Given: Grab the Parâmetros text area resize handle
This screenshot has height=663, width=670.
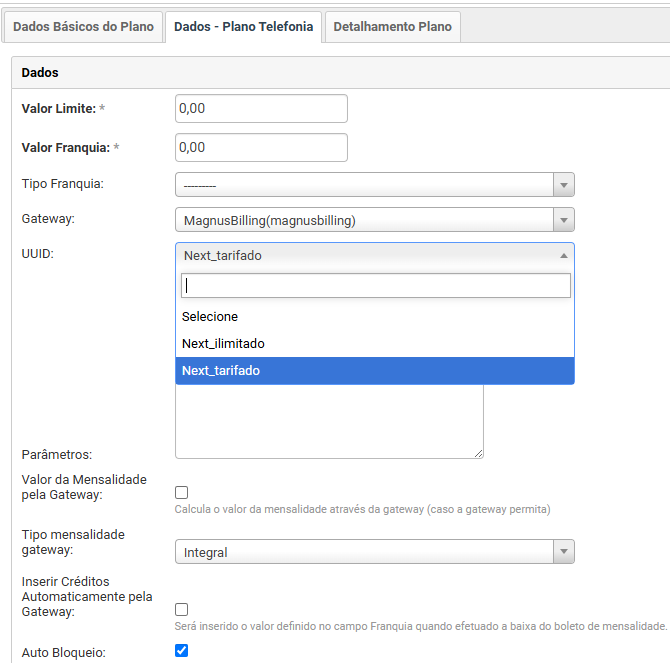Looking at the screenshot, I should [x=479, y=454].
